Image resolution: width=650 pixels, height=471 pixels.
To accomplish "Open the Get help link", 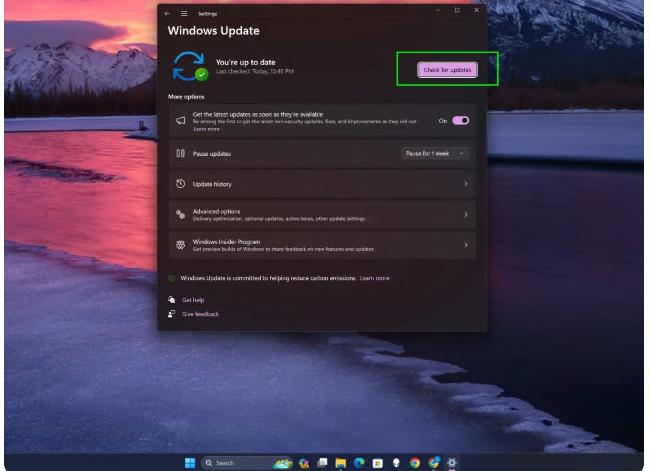I will tap(193, 300).
